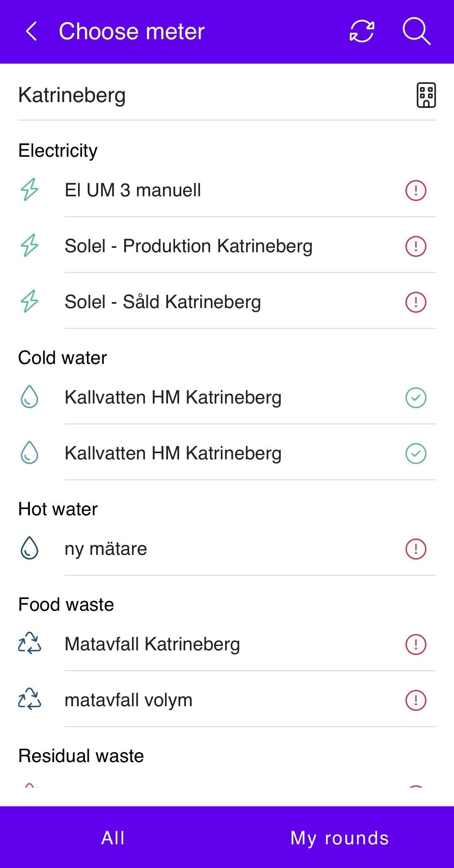Tap the building icon beside Katrineberg
The height and width of the screenshot is (868, 454).
pyautogui.click(x=426, y=95)
